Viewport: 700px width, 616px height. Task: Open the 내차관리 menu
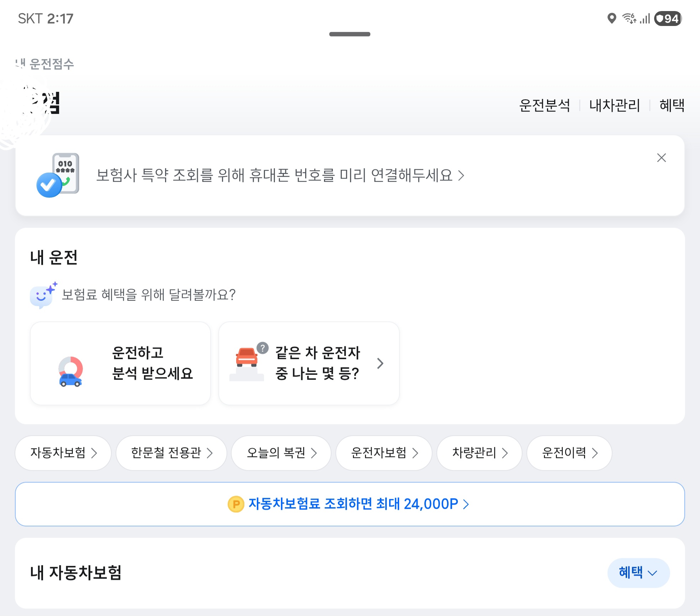click(615, 105)
